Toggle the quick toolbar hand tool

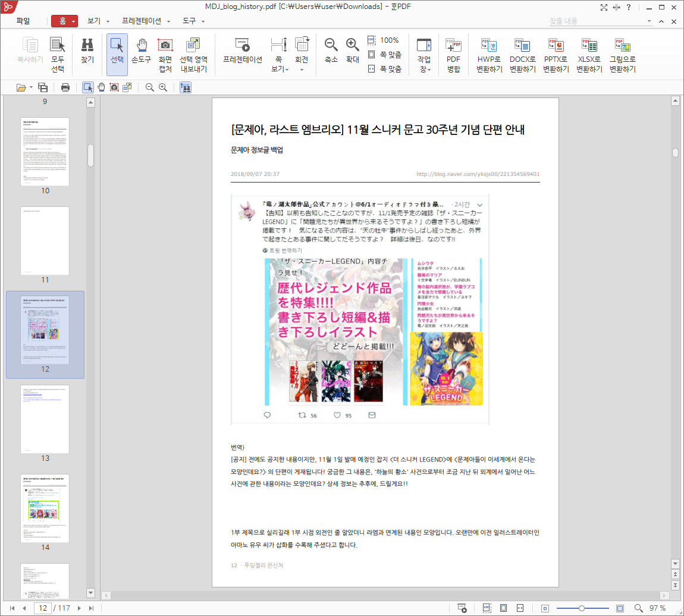pos(101,87)
